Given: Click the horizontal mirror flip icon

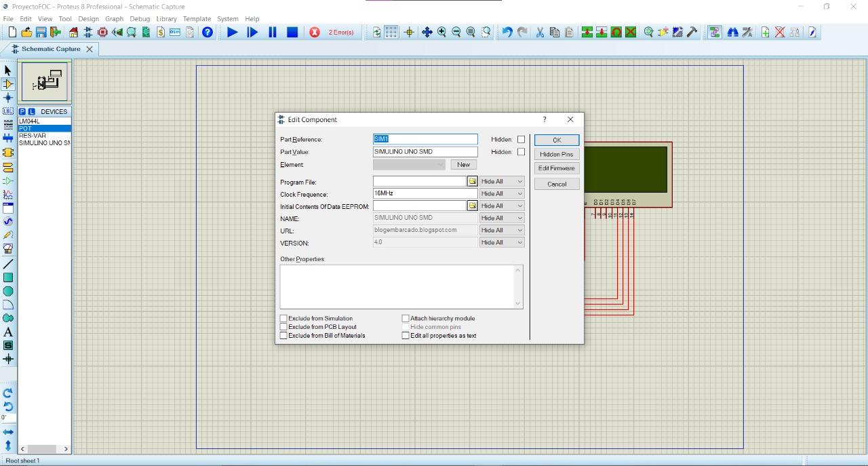Looking at the screenshot, I should click(x=8, y=432).
